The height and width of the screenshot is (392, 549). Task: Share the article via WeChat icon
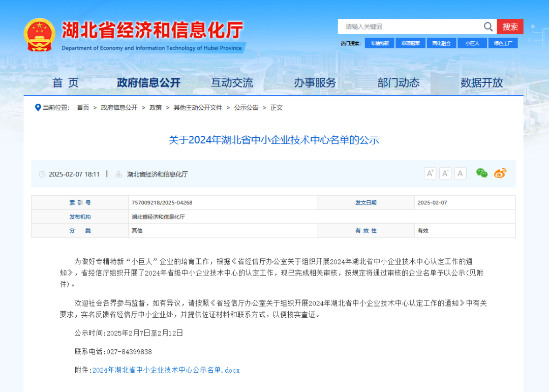click(481, 173)
